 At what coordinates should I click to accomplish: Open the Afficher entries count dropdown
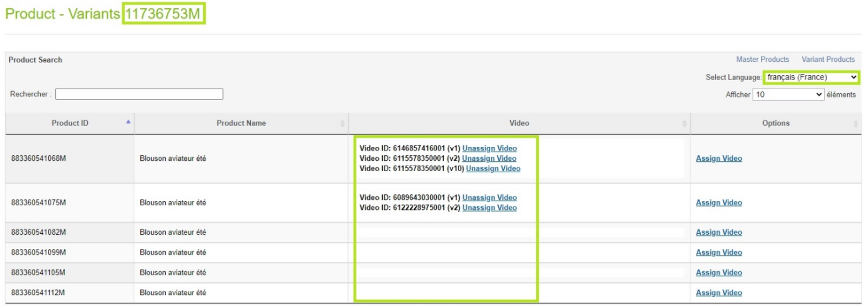(x=788, y=94)
